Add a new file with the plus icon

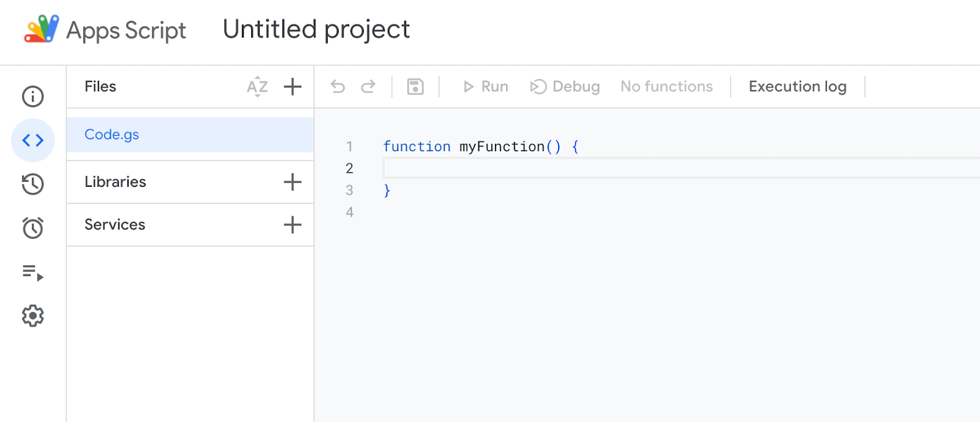[293, 86]
